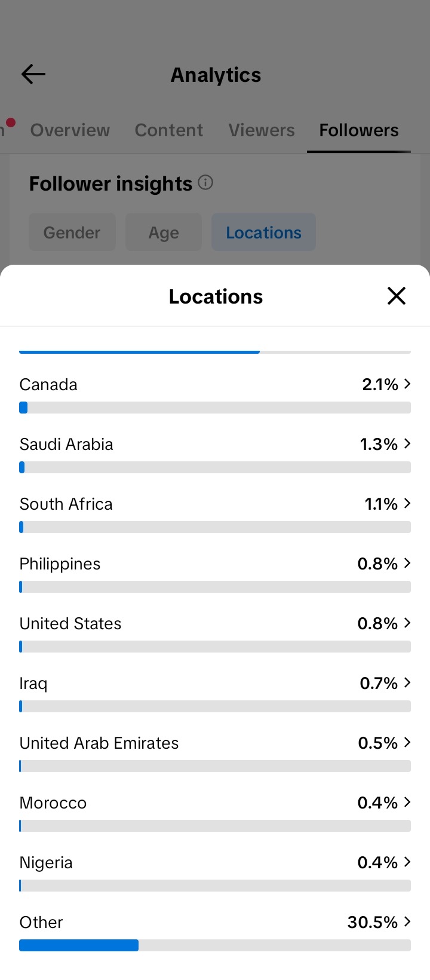Open the Other locations row label
430x980 pixels.
point(41,922)
